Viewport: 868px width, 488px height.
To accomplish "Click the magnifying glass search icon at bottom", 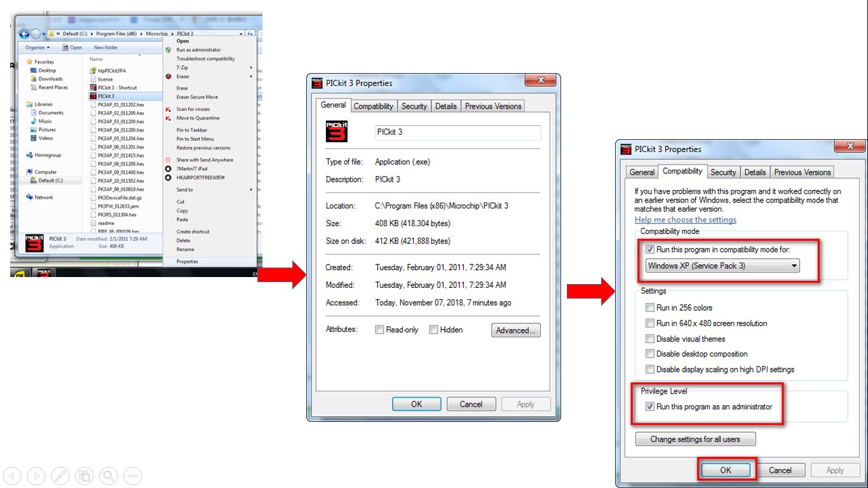I will click(x=109, y=475).
